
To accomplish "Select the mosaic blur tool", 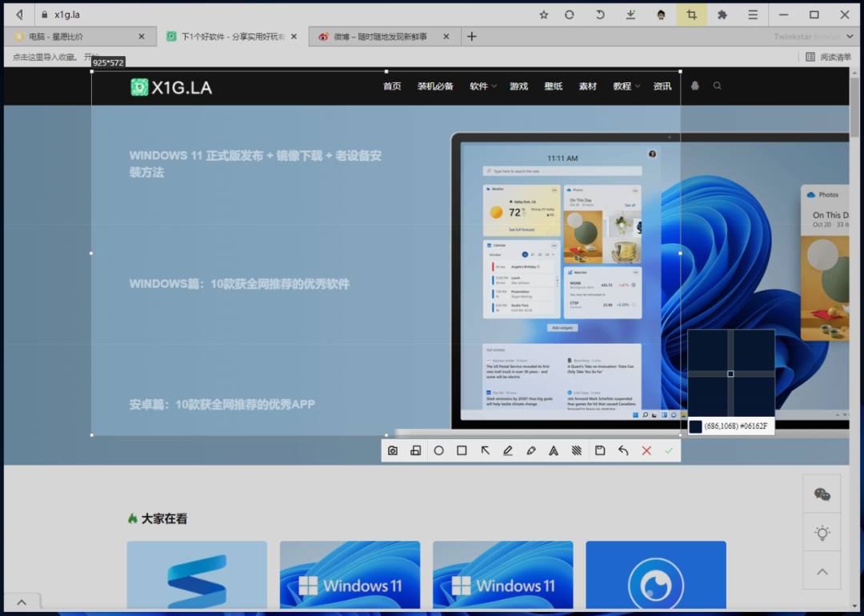I will pos(577,450).
